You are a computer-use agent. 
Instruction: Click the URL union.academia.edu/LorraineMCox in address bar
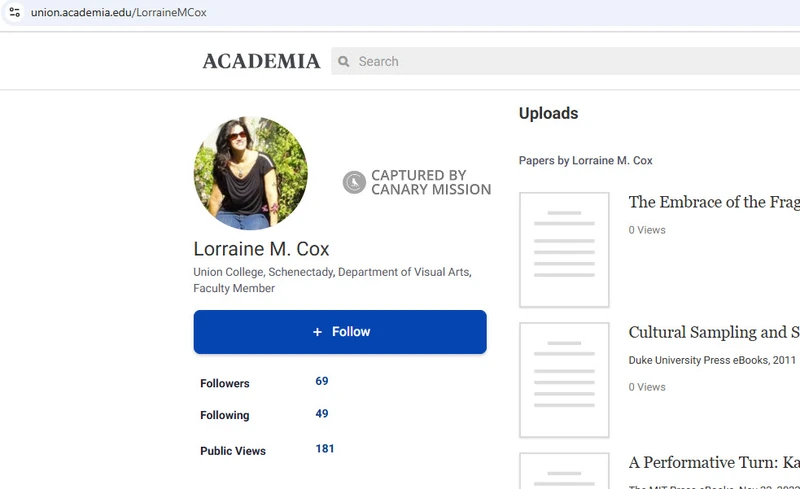(x=118, y=12)
